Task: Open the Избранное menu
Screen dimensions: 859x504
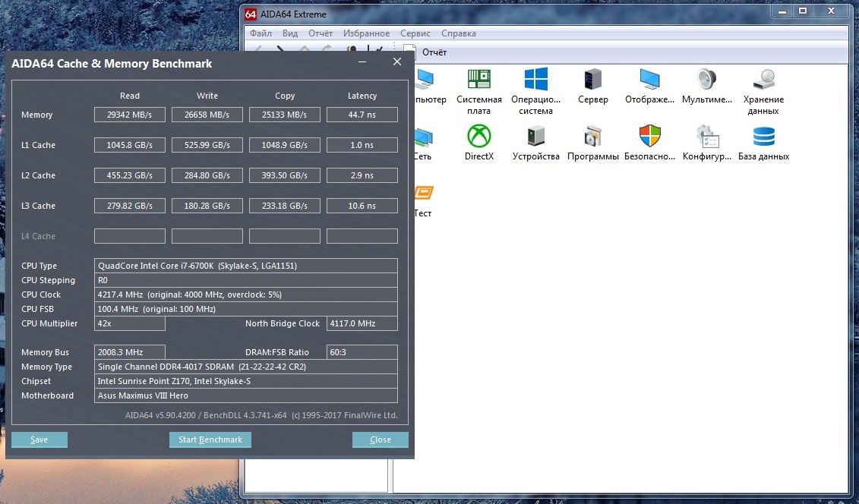Action: [x=367, y=33]
